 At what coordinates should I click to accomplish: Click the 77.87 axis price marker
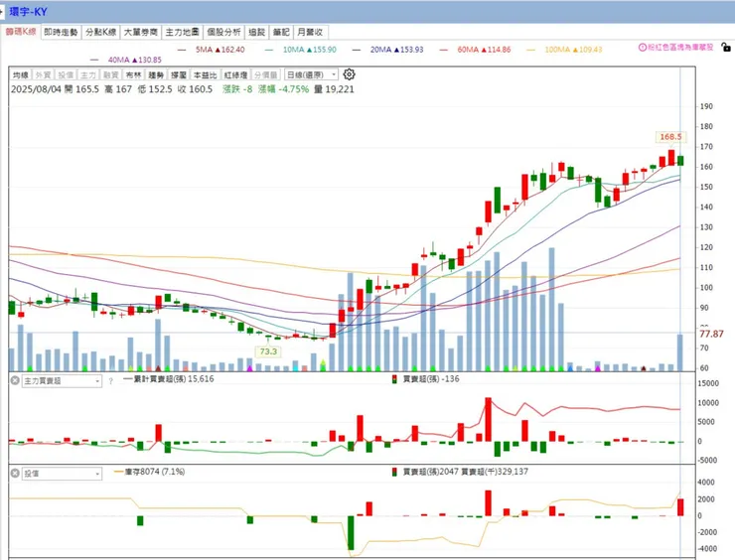(x=711, y=335)
